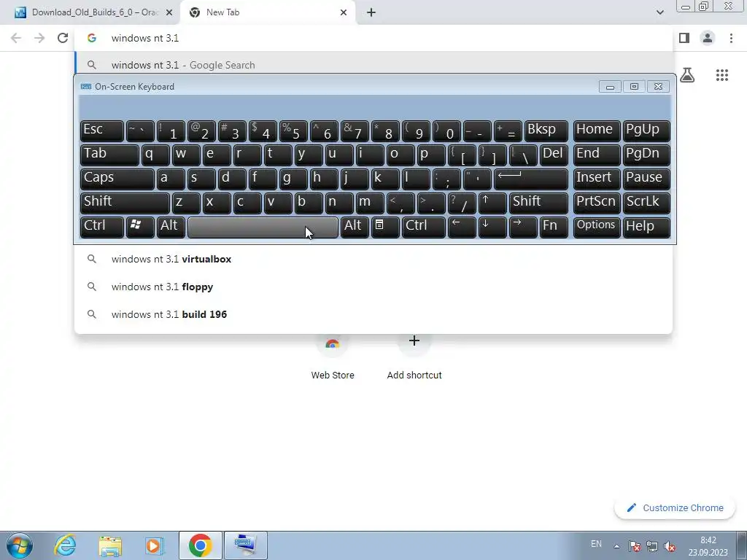Open the Google apps grid
The image size is (747, 560).
click(x=722, y=75)
